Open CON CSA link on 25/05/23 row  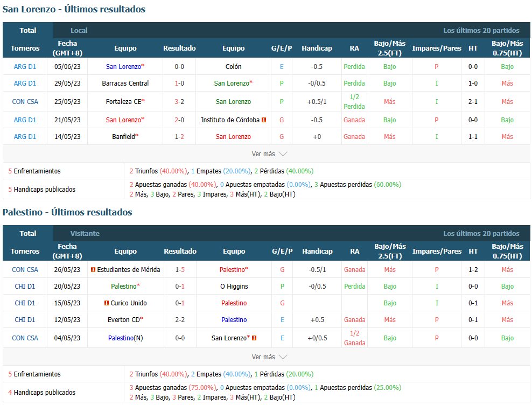pos(25,101)
